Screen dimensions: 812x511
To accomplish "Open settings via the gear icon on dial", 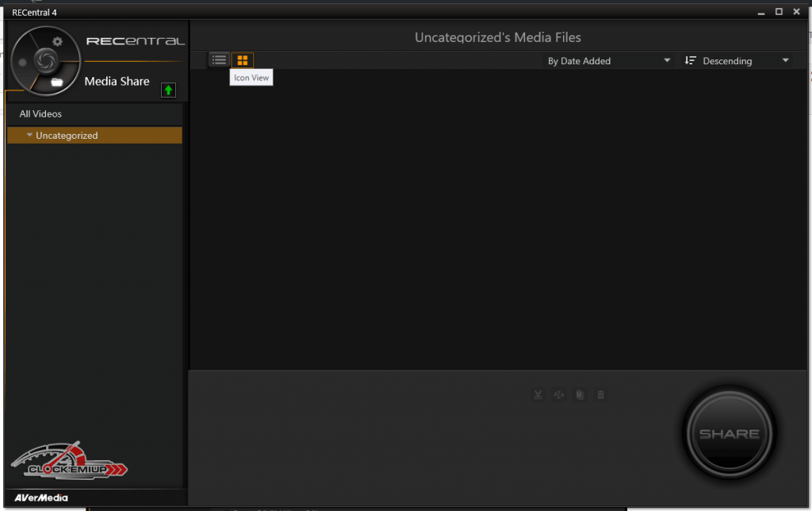I will (57, 41).
